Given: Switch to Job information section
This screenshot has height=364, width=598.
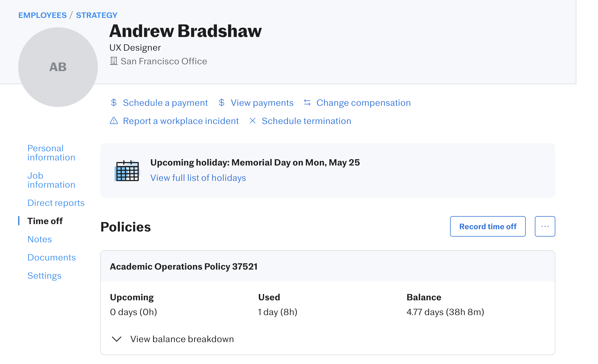Looking at the screenshot, I should 51,180.
